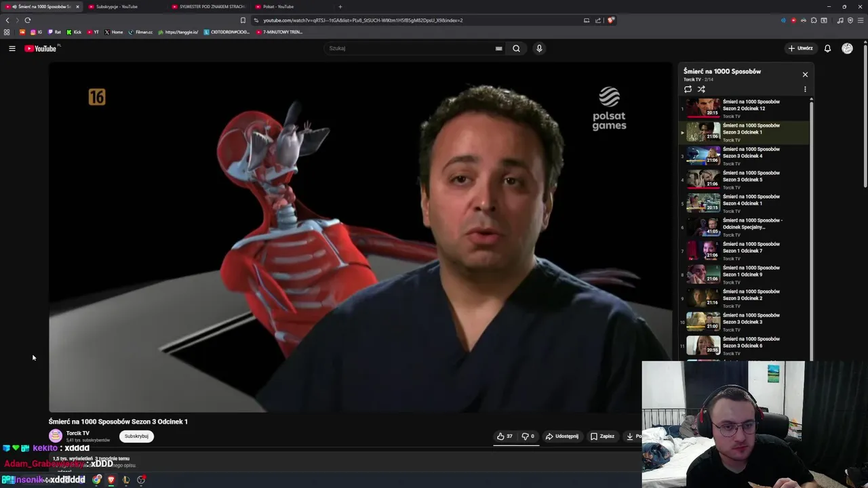The image size is (868, 488).
Task: Click the magnifier search button
Action: pyautogui.click(x=516, y=48)
